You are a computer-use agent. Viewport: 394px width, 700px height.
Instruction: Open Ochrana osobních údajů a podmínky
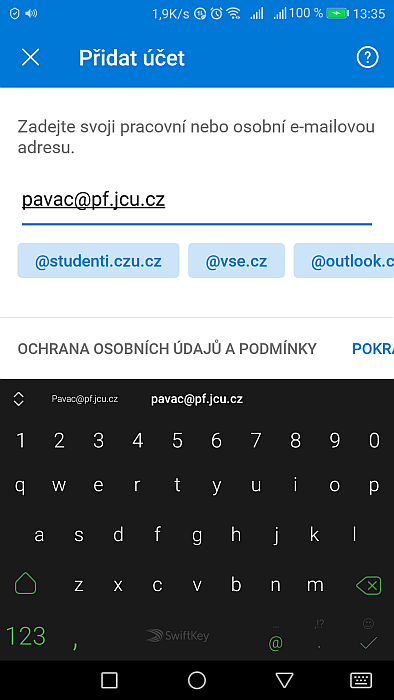tap(167, 349)
